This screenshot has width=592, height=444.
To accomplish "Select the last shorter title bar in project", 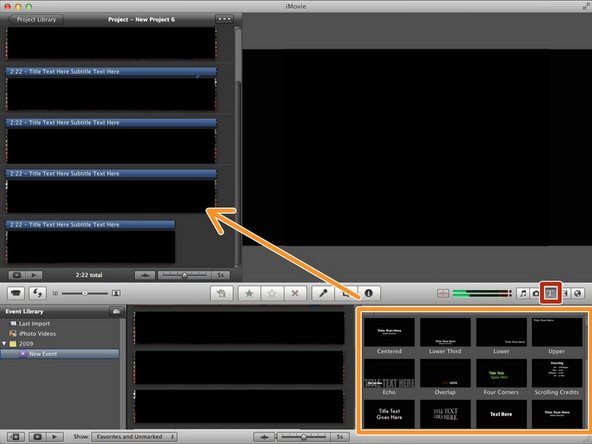I will (90, 225).
